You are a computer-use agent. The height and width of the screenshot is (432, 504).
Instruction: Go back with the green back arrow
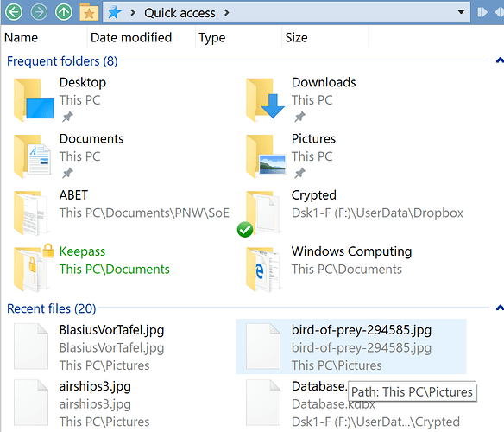point(14,12)
